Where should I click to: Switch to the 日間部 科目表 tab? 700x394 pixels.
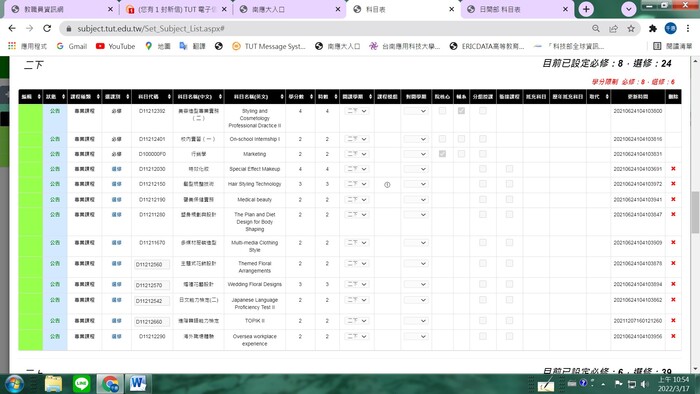coord(517,9)
